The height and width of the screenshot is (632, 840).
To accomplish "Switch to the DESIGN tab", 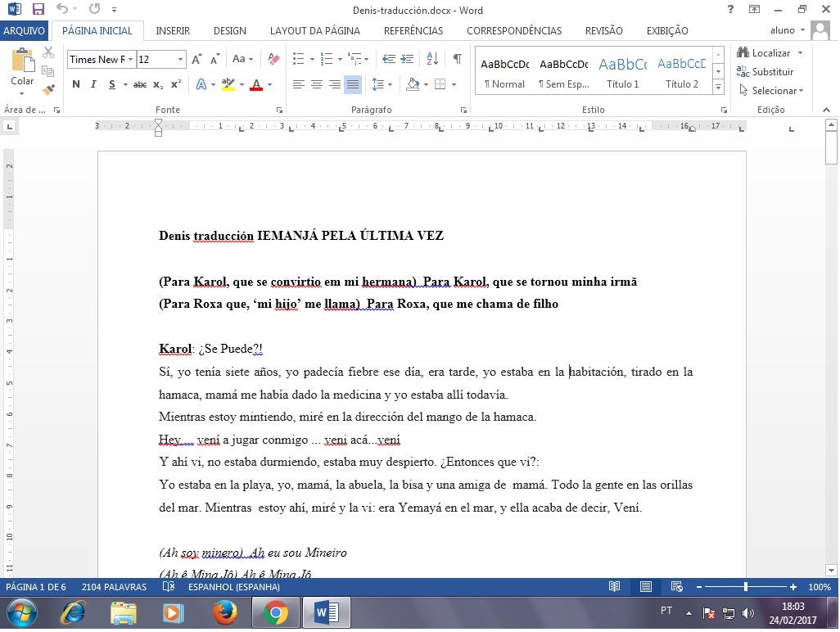I will (x=230, y=30).
